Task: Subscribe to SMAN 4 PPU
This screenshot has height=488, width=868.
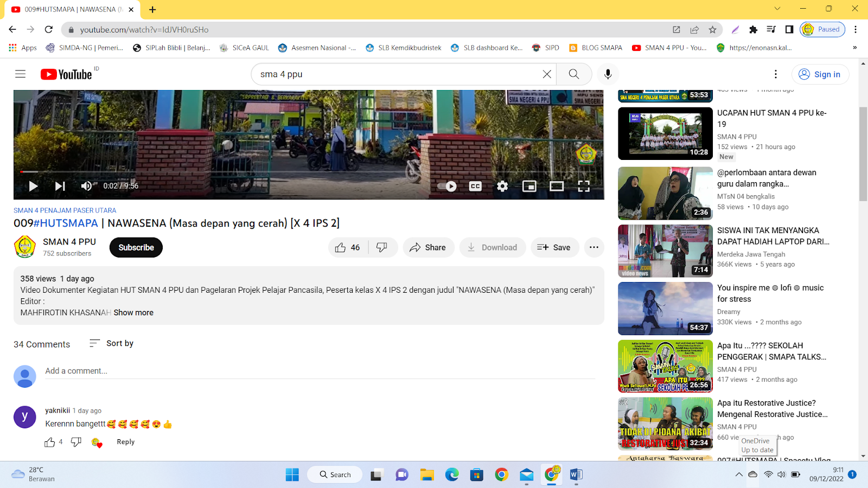Action: pos(136,247)
